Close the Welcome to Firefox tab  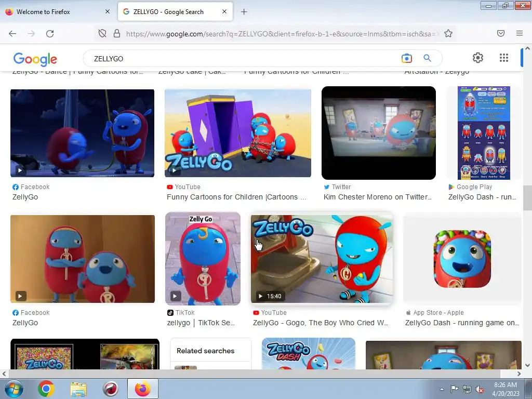[108, 11]
